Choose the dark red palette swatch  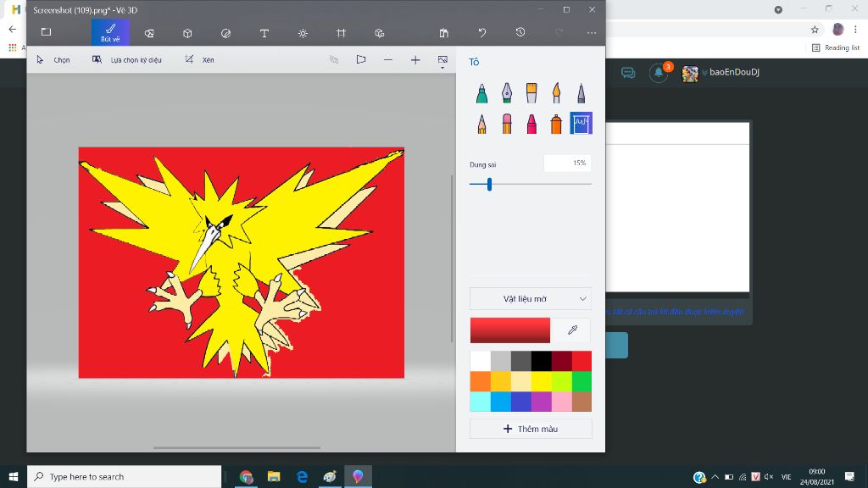561,361
